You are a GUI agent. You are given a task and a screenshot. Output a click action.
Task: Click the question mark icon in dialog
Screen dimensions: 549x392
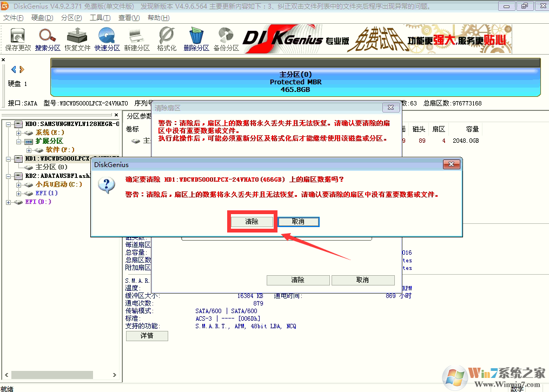107,184
